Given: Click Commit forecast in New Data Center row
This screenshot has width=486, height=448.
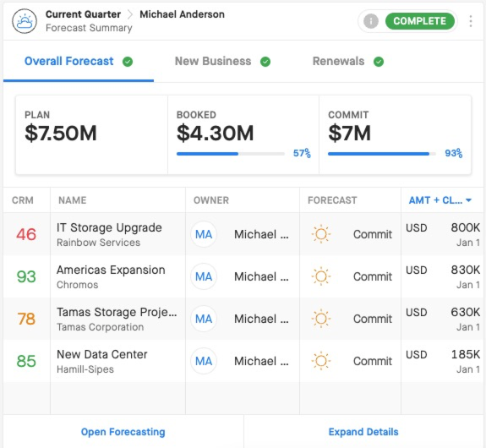Looking at the screenshot, I should [373, 361].
